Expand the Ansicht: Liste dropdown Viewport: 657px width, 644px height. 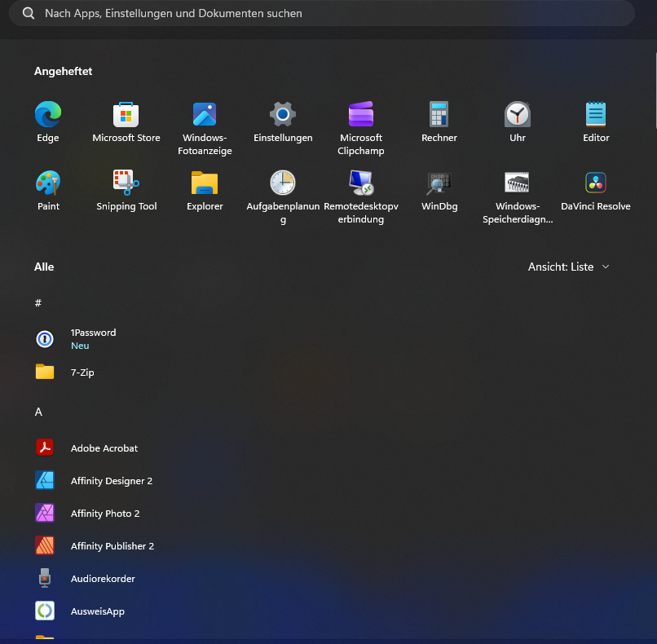point(568,267)
